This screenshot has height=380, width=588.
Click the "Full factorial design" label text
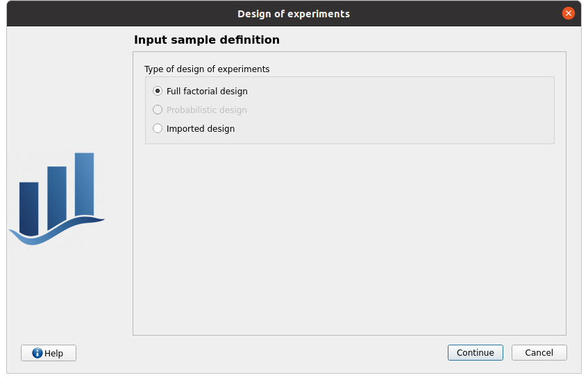coord(207,91)
